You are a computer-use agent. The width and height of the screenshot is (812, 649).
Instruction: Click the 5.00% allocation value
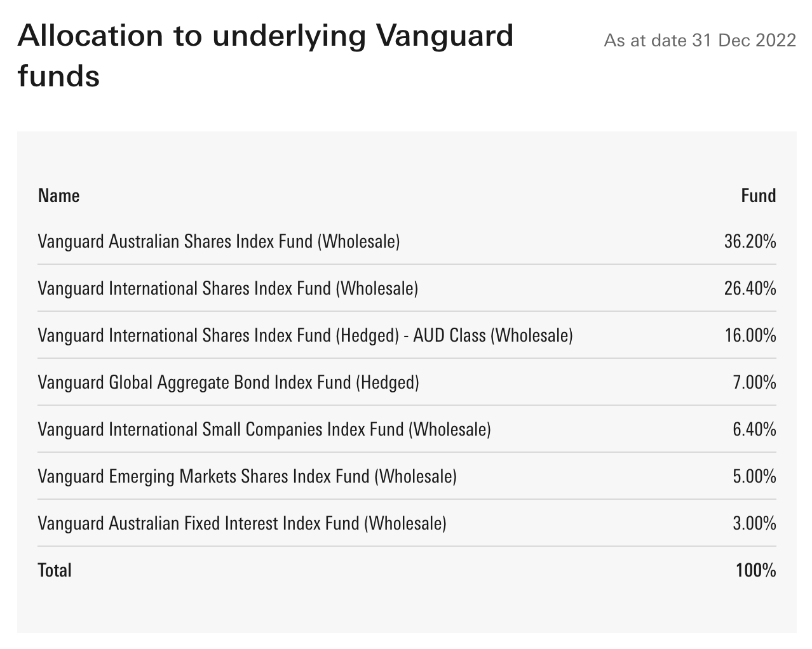(x=754, y=476)
